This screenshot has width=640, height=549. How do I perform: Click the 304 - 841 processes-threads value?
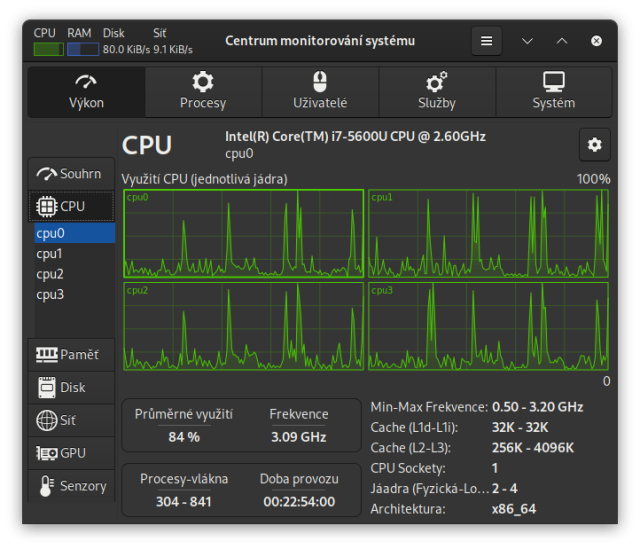[184, 501]
